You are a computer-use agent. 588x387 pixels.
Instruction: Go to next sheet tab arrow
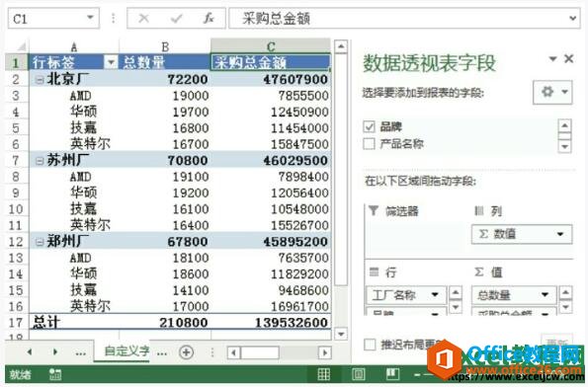click(x=55, y=351)
